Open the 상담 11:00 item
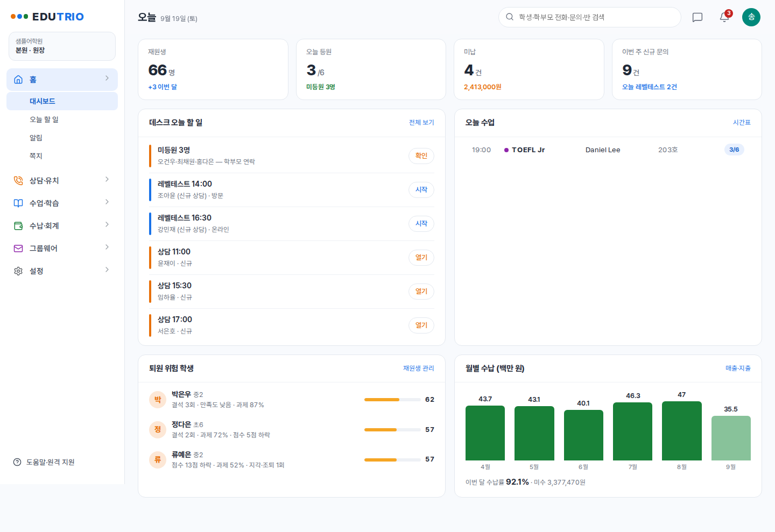Viewport: 775px width, 532px height. pos(421,258)
